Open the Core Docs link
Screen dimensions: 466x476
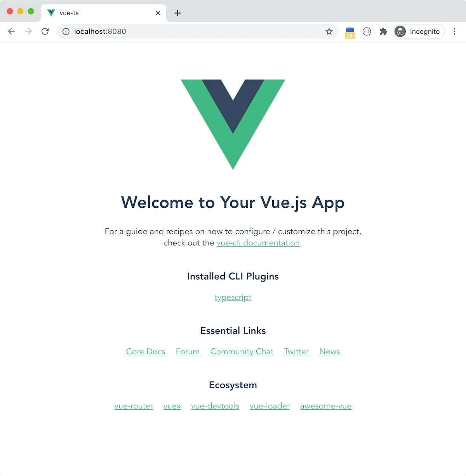pos(145,351)
